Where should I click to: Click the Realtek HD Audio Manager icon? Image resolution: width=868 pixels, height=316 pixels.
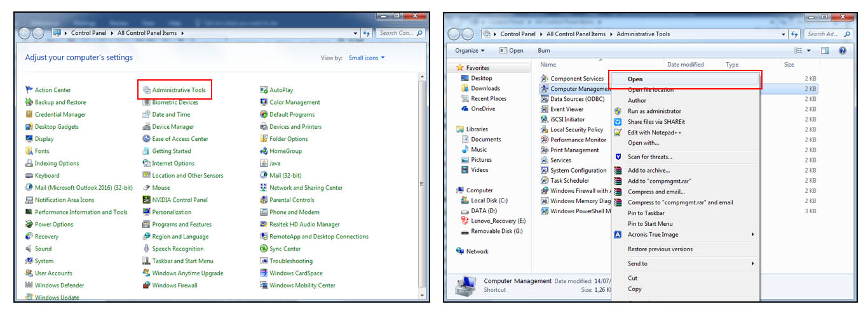point(264,224)
